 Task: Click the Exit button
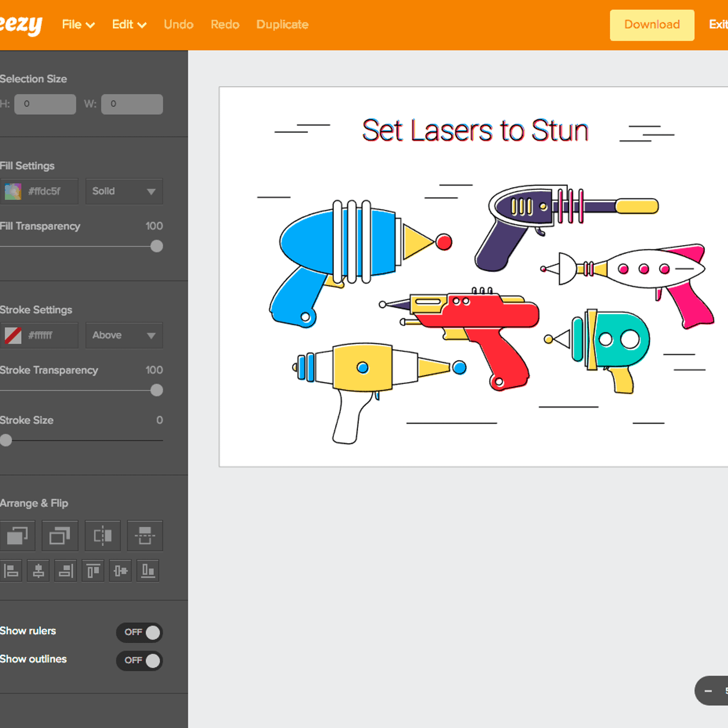[x=718, y=25]
